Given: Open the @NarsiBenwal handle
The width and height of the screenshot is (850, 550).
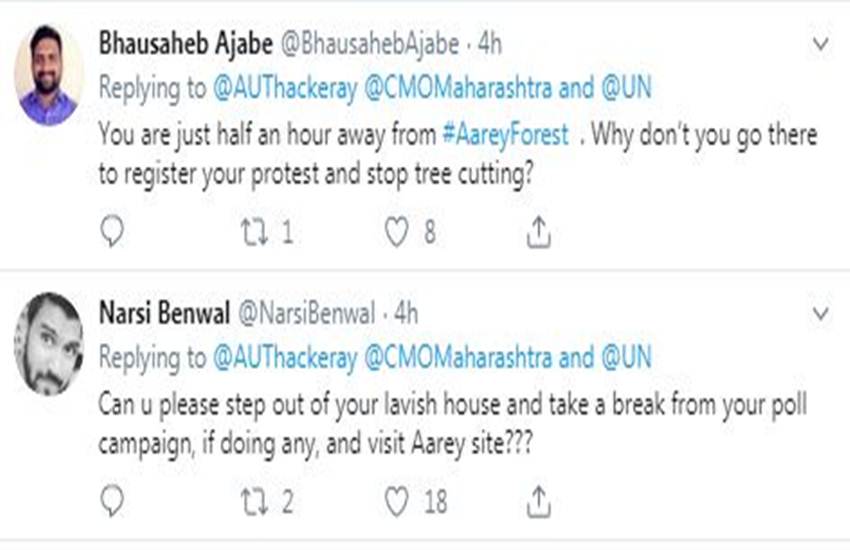Looking at the screenshot, I should pos(304,313).
